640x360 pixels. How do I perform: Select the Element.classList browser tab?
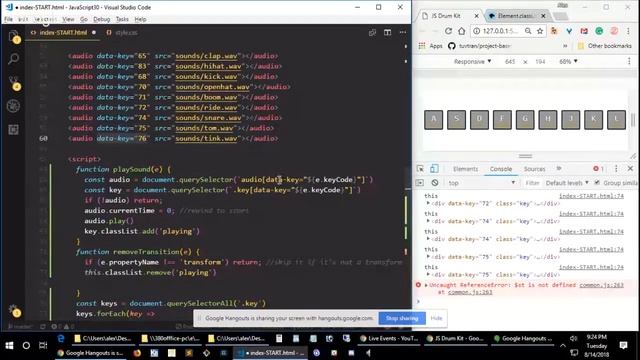coord(516,16)
